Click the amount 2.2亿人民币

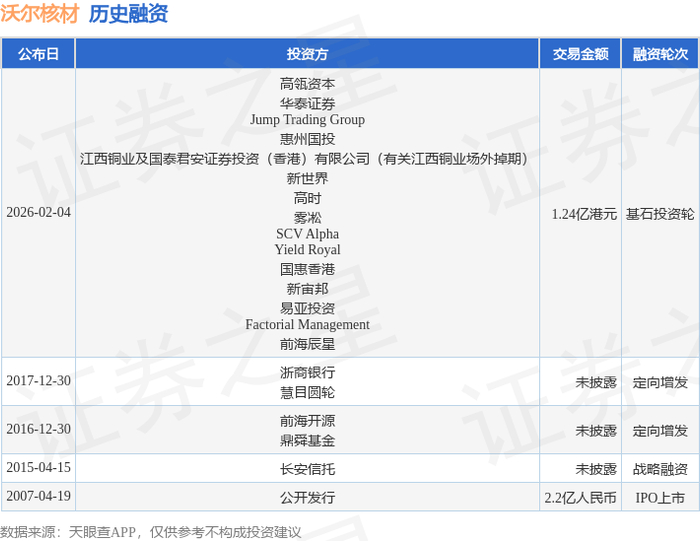(x=580, y=498)
